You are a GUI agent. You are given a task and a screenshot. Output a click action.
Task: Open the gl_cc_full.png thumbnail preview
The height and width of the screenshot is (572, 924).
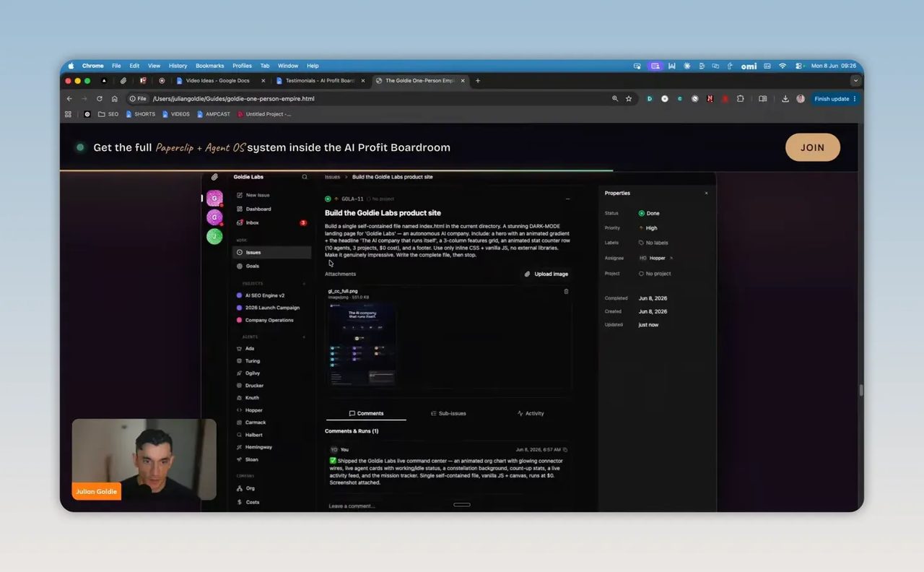click(x=362, y=344)
